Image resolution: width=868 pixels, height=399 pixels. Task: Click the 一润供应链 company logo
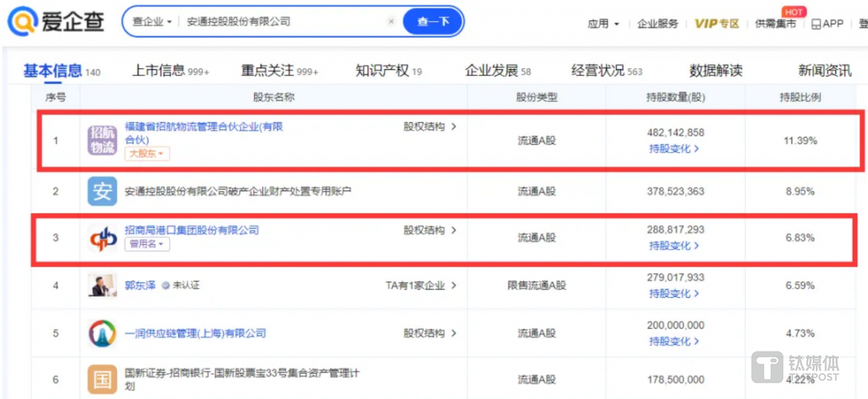(x=102, y=333)
